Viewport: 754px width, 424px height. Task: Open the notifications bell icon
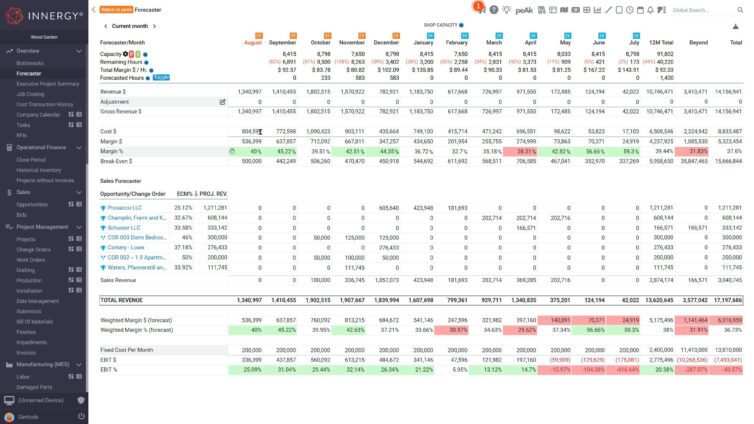tap(651, 10)
